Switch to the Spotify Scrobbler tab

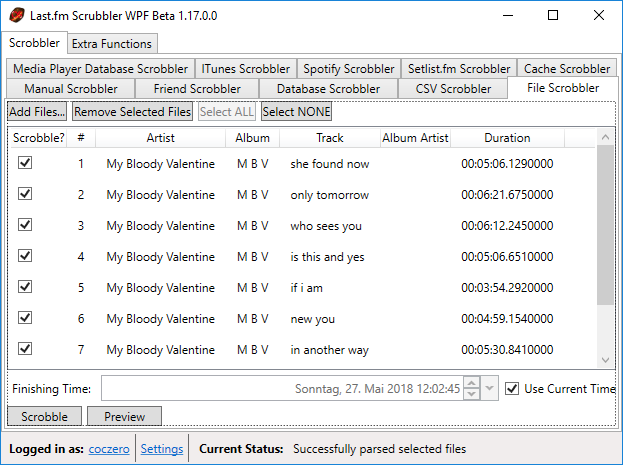click(x=349, y=69)
